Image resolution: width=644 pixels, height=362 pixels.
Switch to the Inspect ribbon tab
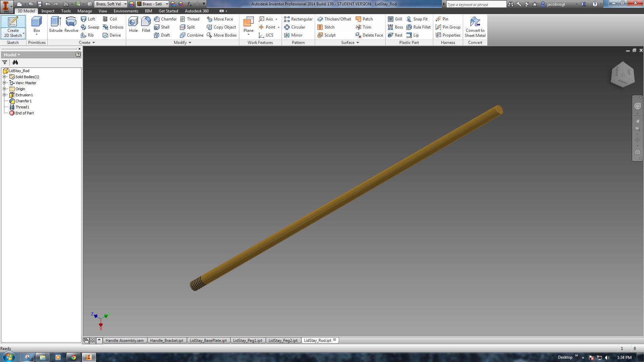[x=48, y=11]
